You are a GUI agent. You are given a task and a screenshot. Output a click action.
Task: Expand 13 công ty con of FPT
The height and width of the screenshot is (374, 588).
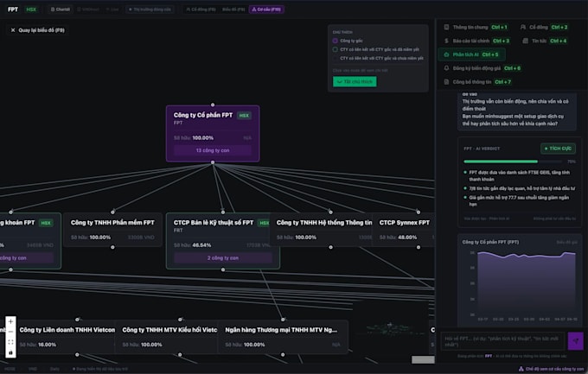213,150
